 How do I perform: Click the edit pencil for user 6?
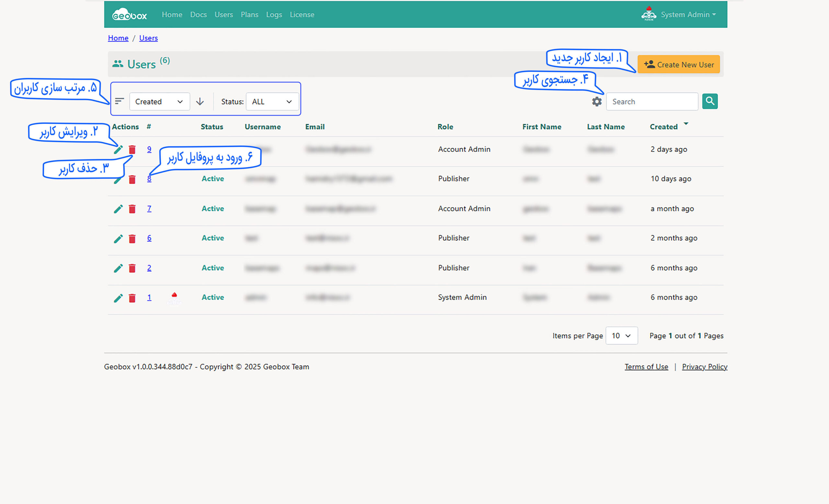tap(118, 238)
